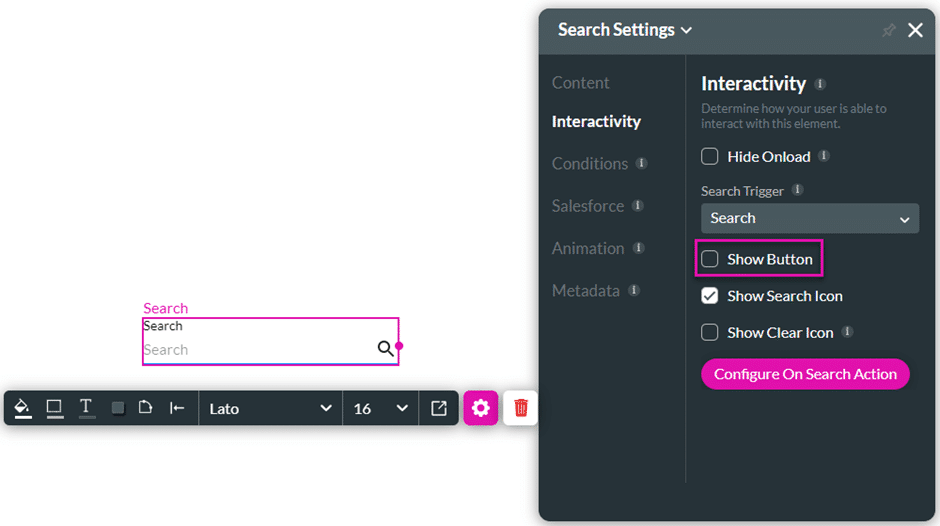Click the dark shadow swatch in toolbar
940x526 pixels.
tap(118, 408)
